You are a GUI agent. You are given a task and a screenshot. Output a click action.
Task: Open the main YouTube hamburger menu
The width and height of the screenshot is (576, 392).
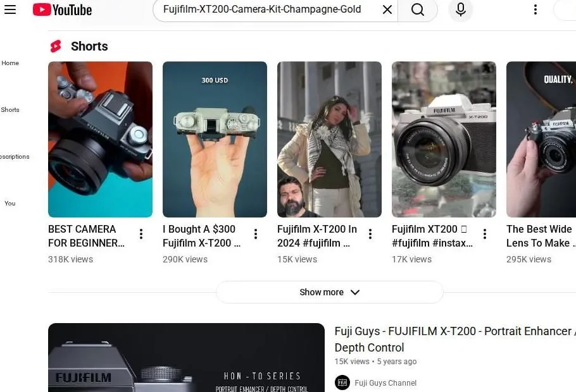[x=10, y=9]
